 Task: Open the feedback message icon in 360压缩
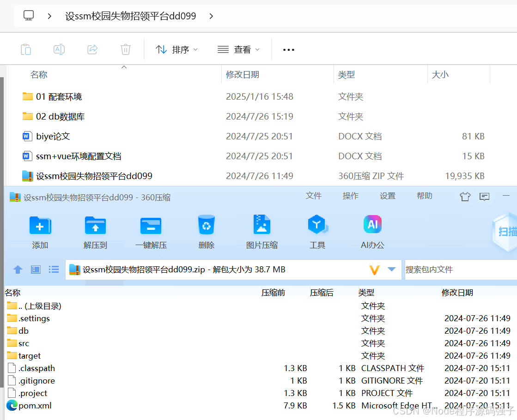point(484,197)
